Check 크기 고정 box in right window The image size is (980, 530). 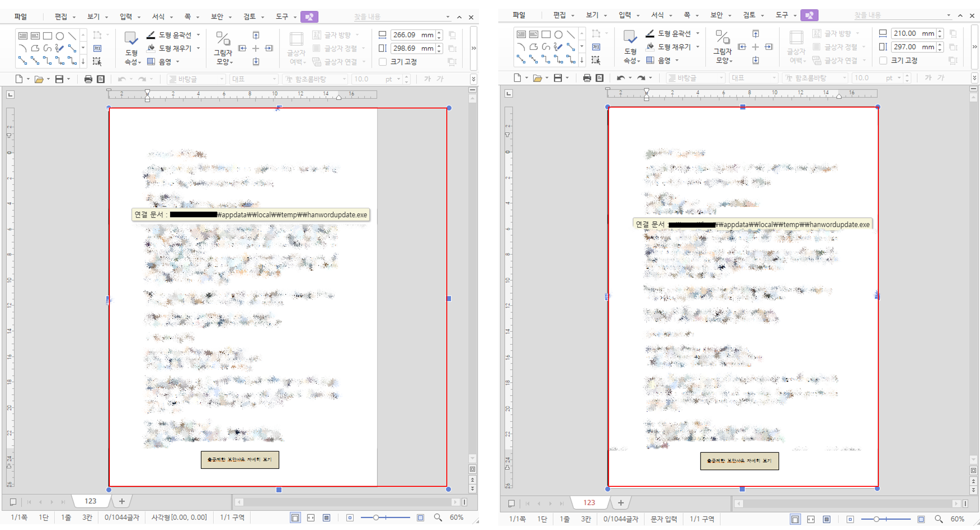(883, 60)
